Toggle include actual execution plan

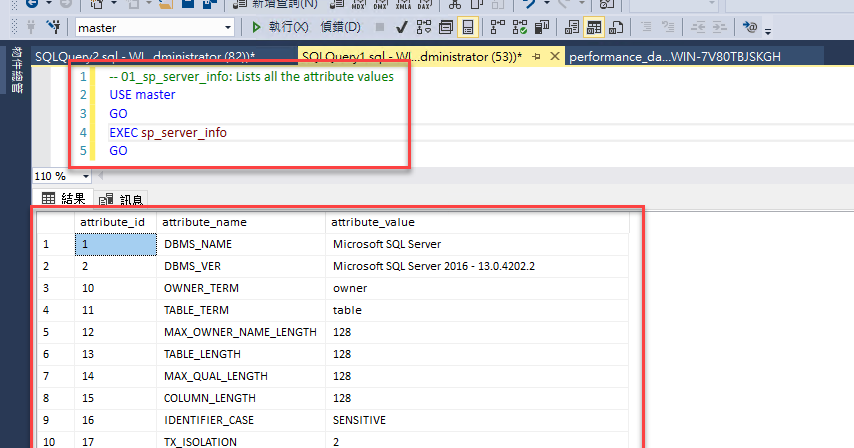498,27
